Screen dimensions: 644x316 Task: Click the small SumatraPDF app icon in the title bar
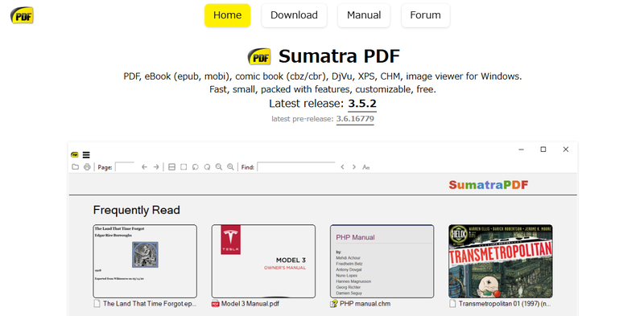click(74, 154)
